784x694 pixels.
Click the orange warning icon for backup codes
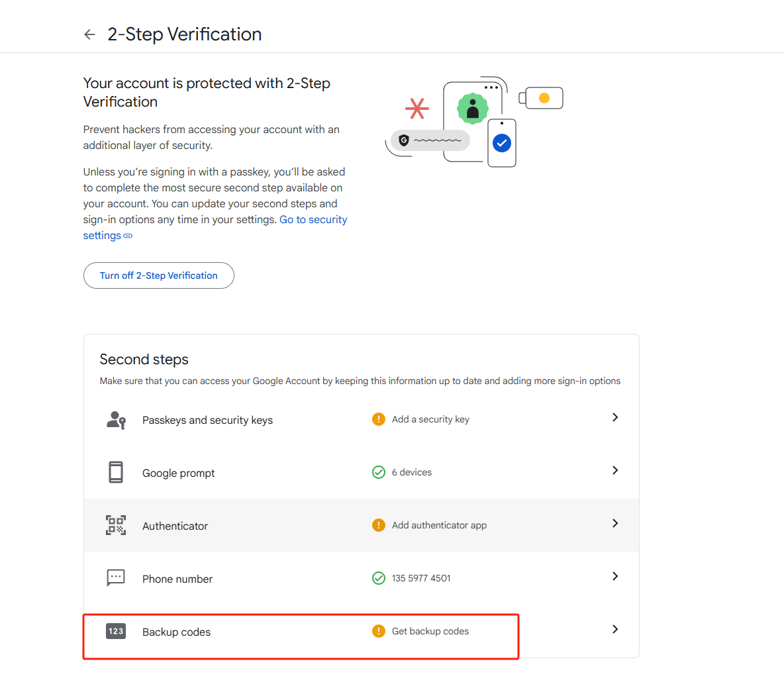(x=379, y=631)
